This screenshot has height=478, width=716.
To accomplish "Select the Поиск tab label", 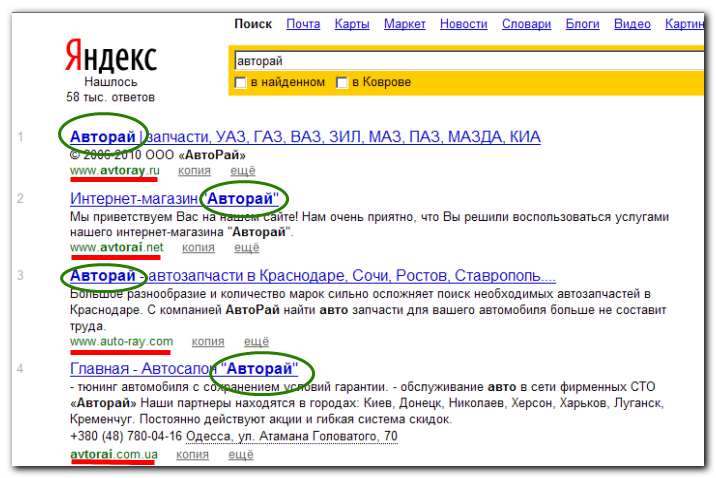I will click(x=253, y=24).
